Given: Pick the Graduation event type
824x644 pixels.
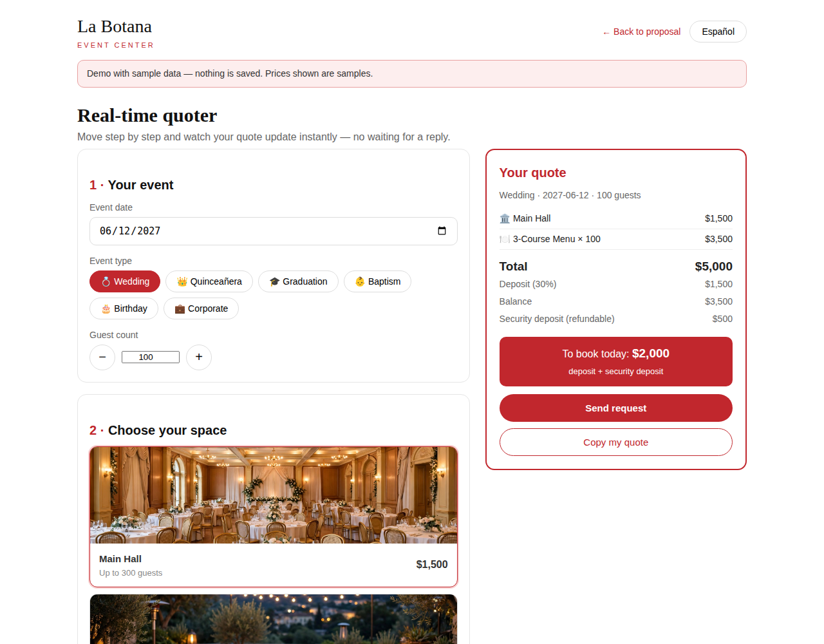Looking at the screenshot, I should click(298, 281).
